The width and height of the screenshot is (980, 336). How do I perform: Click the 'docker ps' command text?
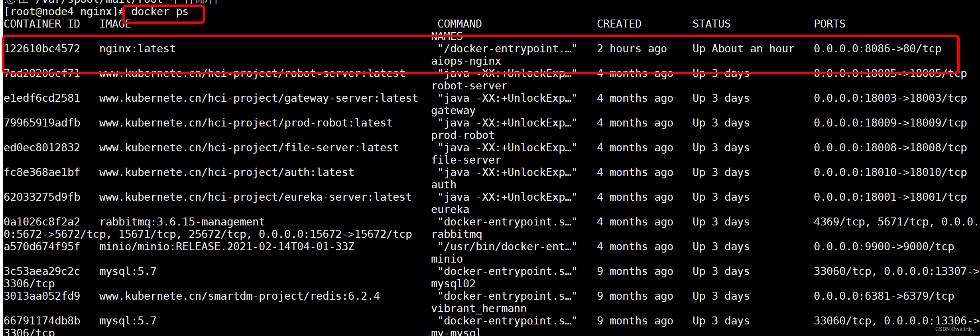[159, 12]
